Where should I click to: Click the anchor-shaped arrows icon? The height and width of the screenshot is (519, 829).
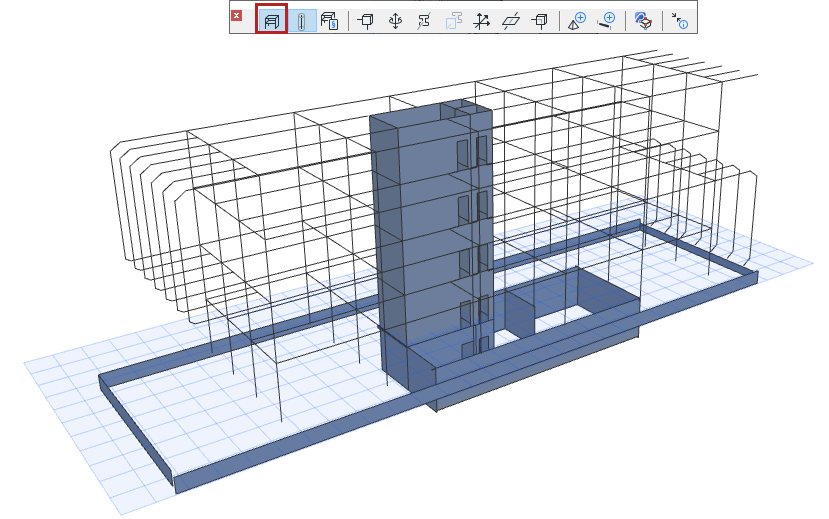pyautogui.click(x=395, y=19)
